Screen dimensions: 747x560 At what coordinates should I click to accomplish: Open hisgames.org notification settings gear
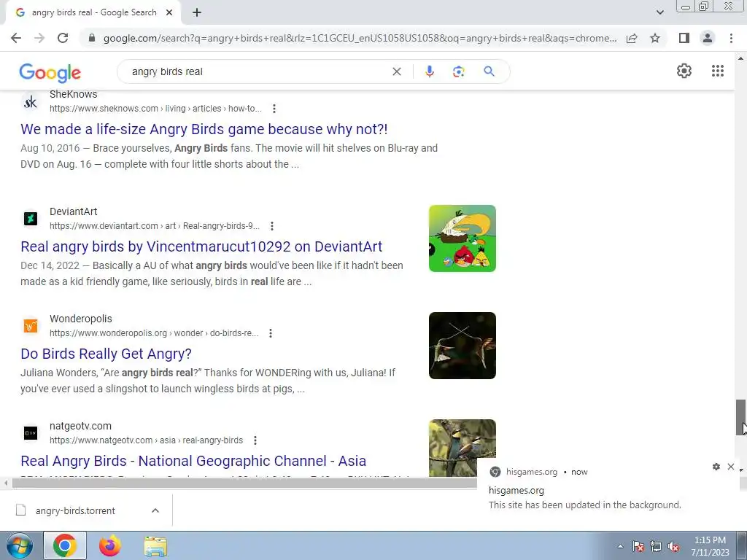pos(716,467)
